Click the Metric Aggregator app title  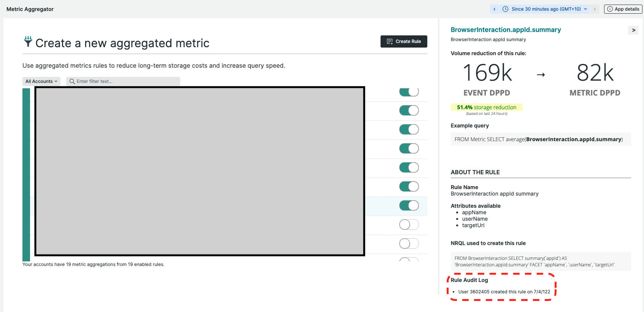(30, 9)
